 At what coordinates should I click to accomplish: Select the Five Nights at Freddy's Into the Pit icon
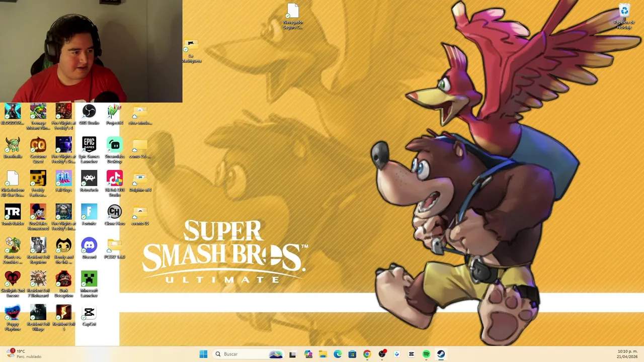[63, 217]
